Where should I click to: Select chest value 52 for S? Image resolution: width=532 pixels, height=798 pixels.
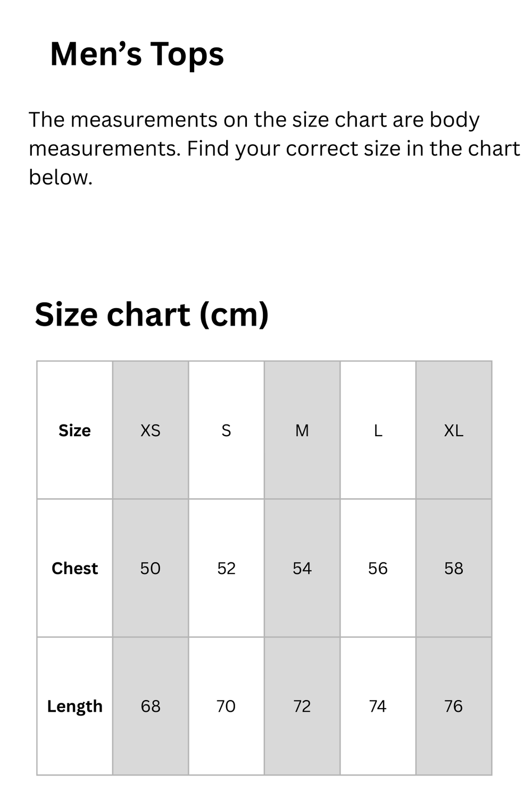[226, 568]
